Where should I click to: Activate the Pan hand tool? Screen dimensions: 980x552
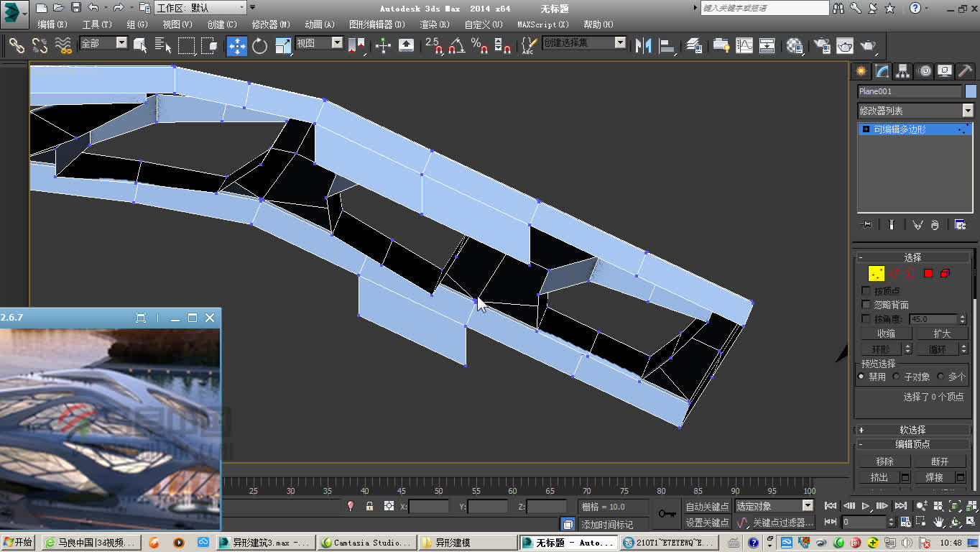point(938,523)
